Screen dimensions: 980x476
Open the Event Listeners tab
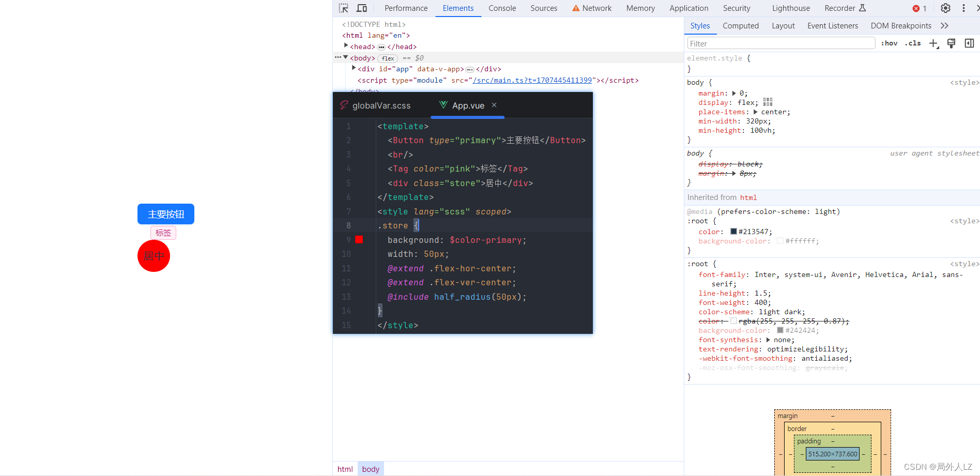point(832,26)
